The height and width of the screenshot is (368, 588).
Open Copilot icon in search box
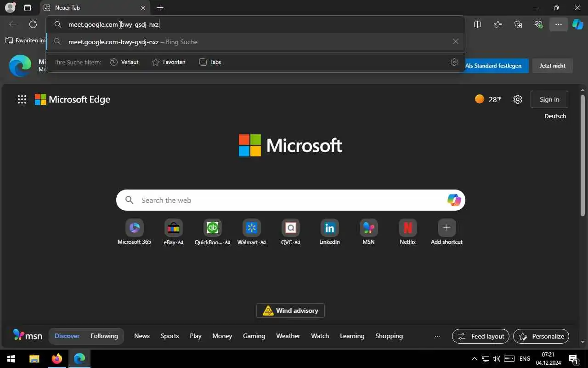454,200
